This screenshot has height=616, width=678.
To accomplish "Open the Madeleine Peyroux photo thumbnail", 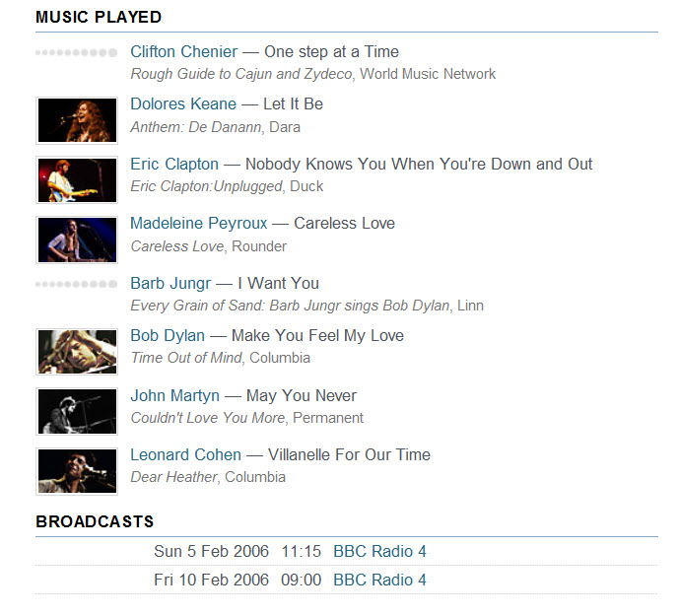I will 77,240.
